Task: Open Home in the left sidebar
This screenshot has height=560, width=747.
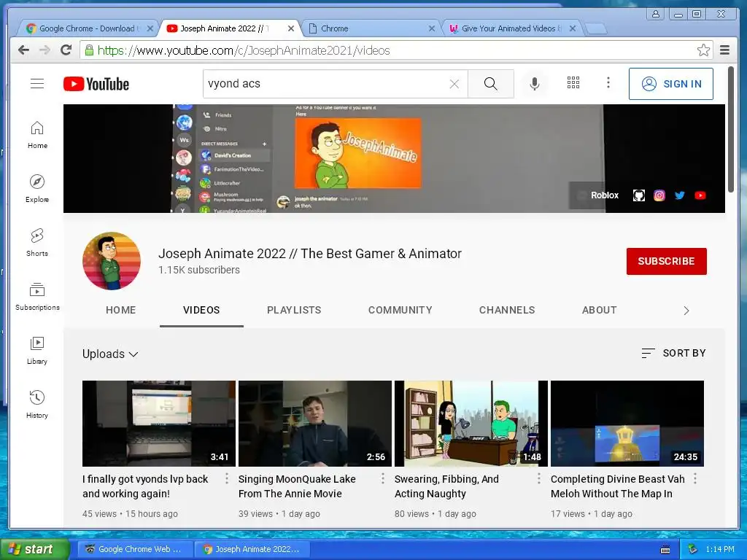Action: tap(37, 135)
